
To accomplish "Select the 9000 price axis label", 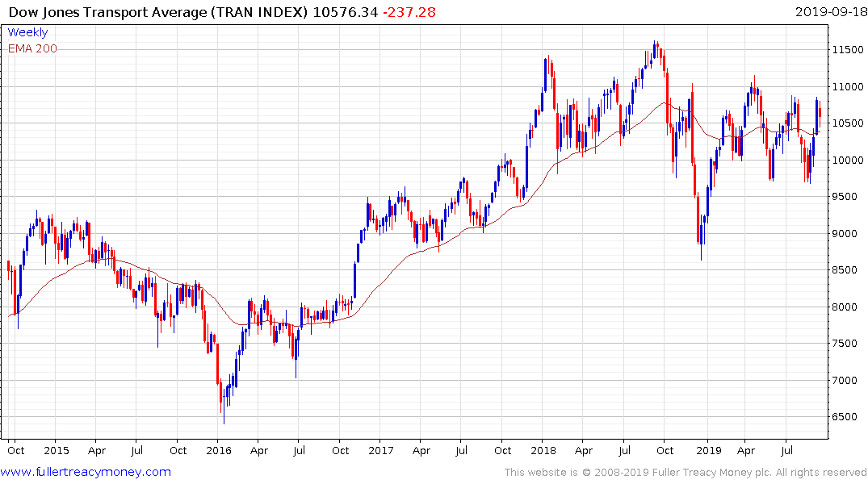I will click(845, 233).
